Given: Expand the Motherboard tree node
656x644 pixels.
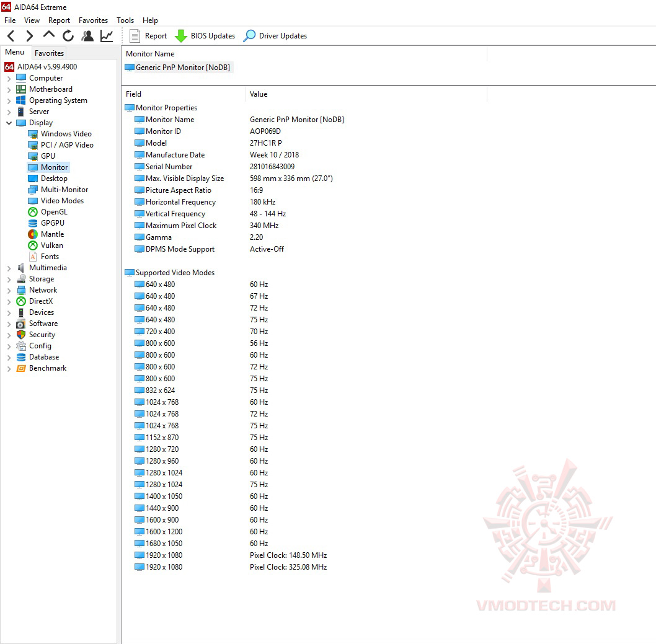Looking at the screenshot, I should (x=9, y=89).
